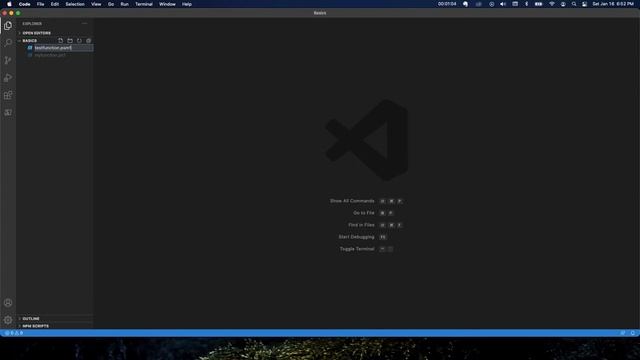Click the Show All Commands hint text
Screen dimensions: 640x360
click(x=352, y=201)
